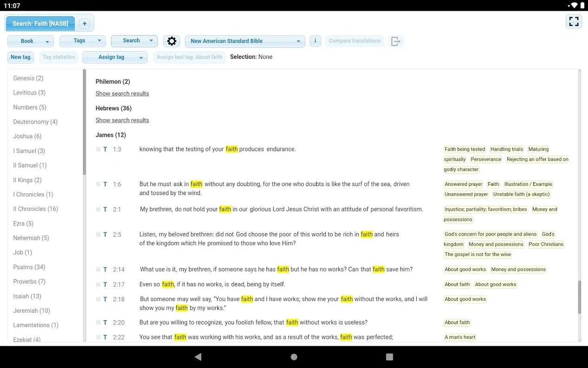Select Genesis (2) in the book list

(x=28, y=78)
